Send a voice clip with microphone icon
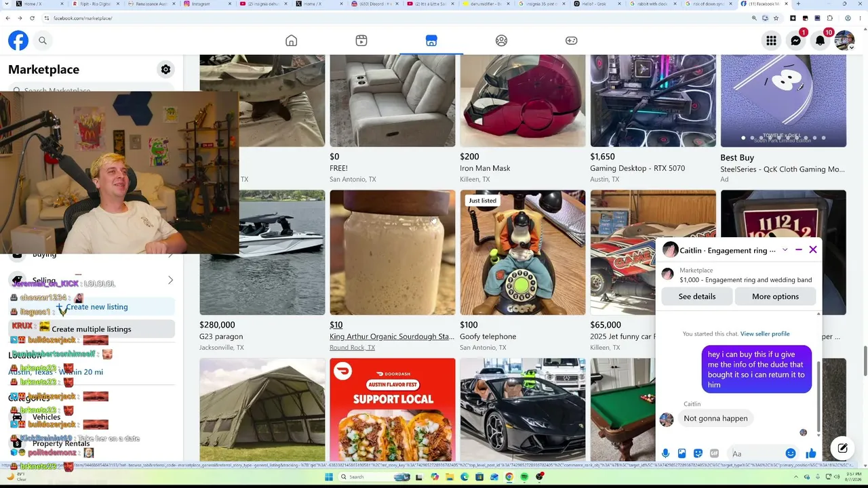 tap(665, 453)
